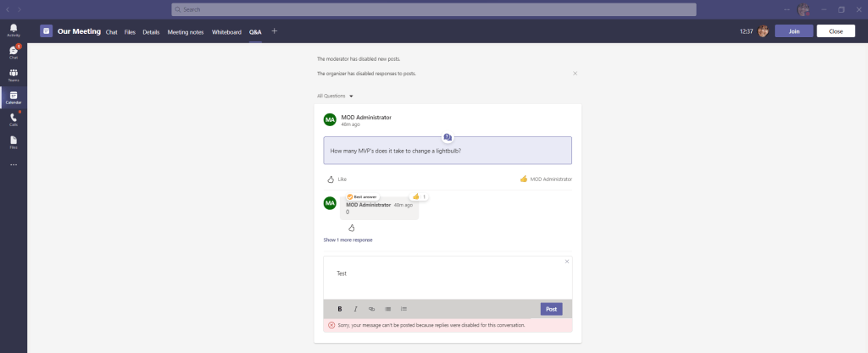
Task: Open Calls in the left rail
Action: tap(14, 119)
